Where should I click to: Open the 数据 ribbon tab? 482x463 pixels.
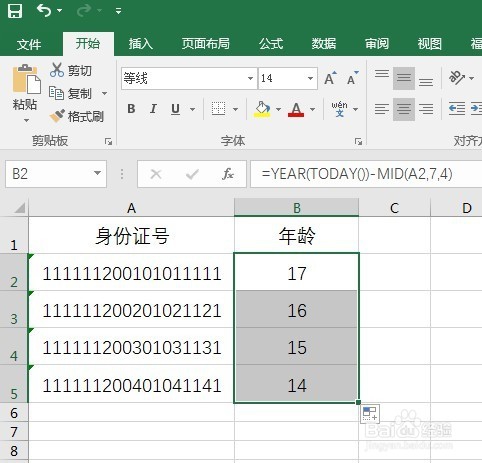click(324, 44)
